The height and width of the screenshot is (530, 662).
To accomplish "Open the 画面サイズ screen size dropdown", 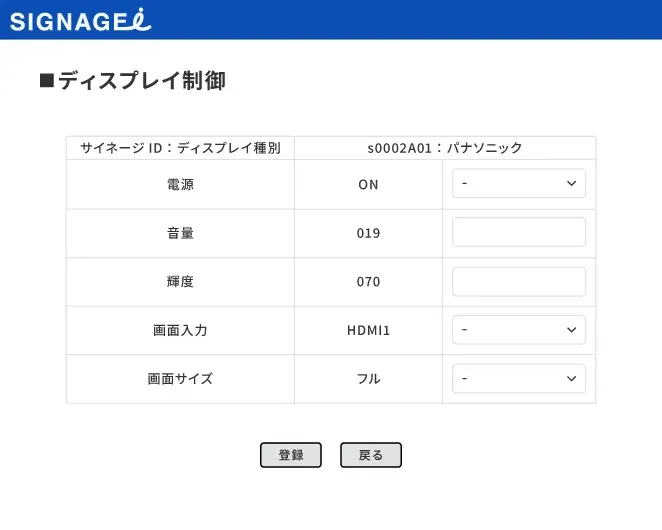I will click(x=518, y=379).
